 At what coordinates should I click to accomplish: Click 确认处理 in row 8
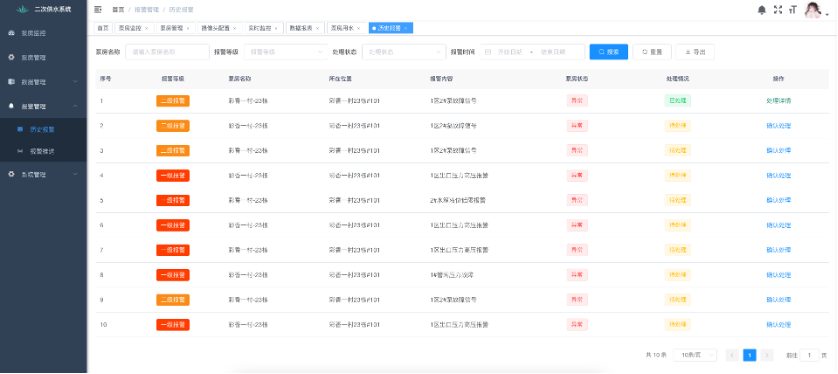[778, 275]
